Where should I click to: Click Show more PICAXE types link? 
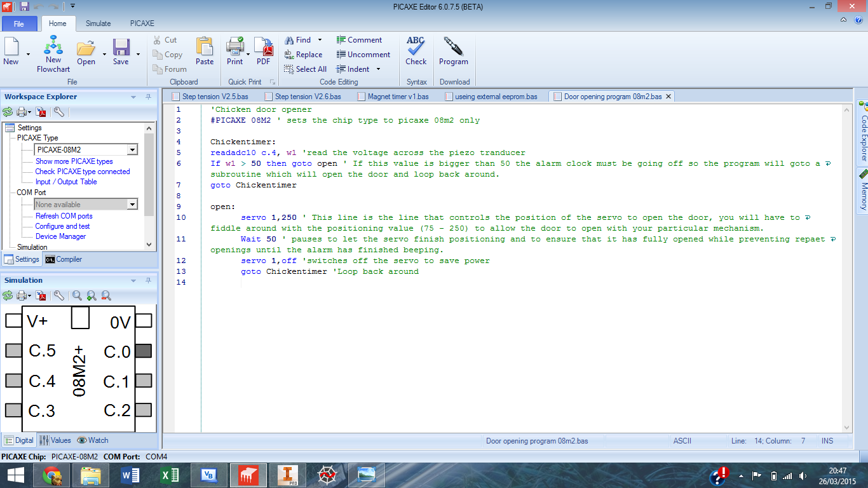74,161
